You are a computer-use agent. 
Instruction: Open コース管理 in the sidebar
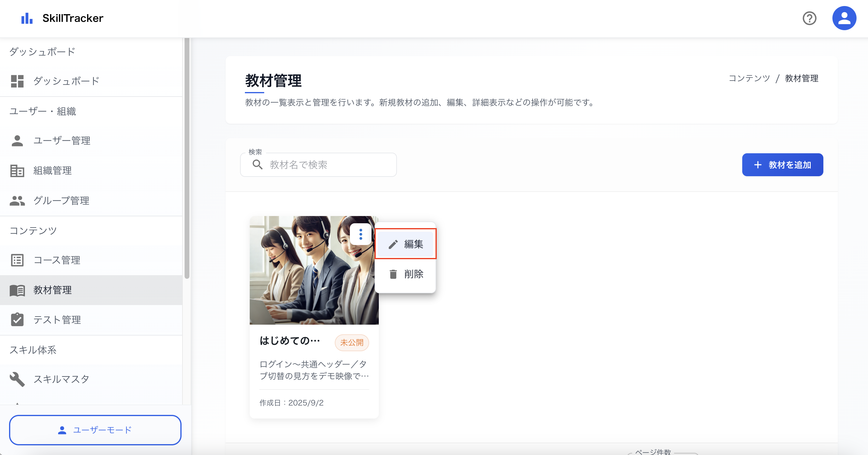[x=57, y=260]
